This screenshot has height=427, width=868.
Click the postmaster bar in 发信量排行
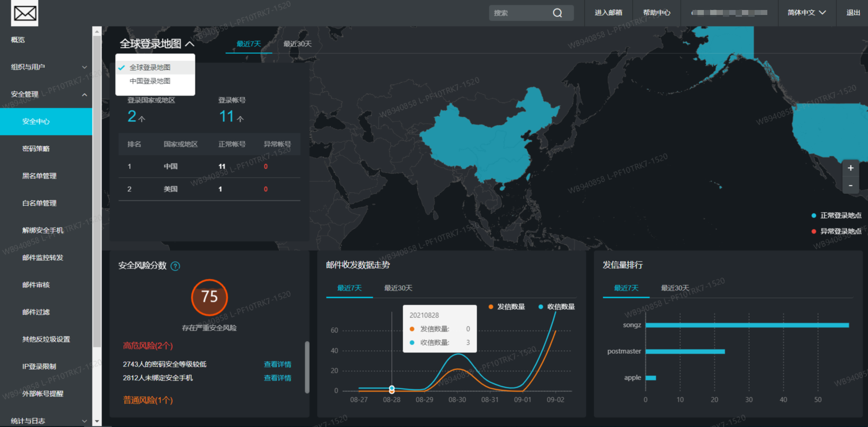point(685,352)
